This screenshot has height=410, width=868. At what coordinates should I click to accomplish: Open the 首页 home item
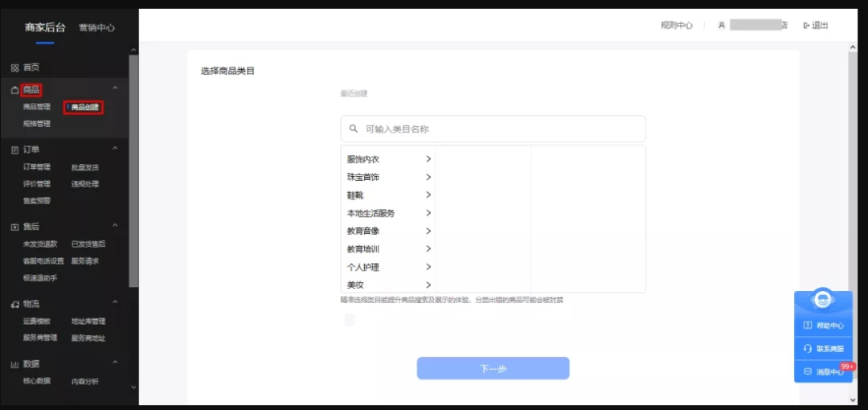[x=26, y=68]
